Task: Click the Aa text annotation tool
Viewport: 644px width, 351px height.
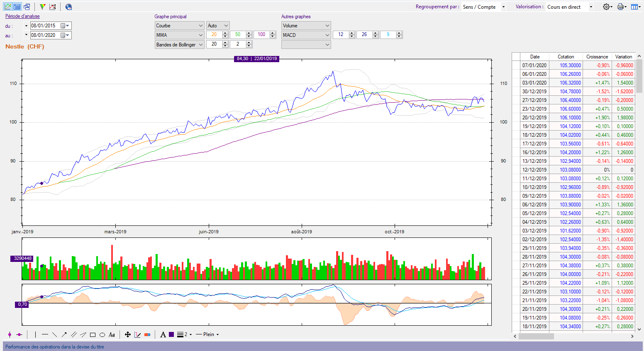Action: (112, 334)
